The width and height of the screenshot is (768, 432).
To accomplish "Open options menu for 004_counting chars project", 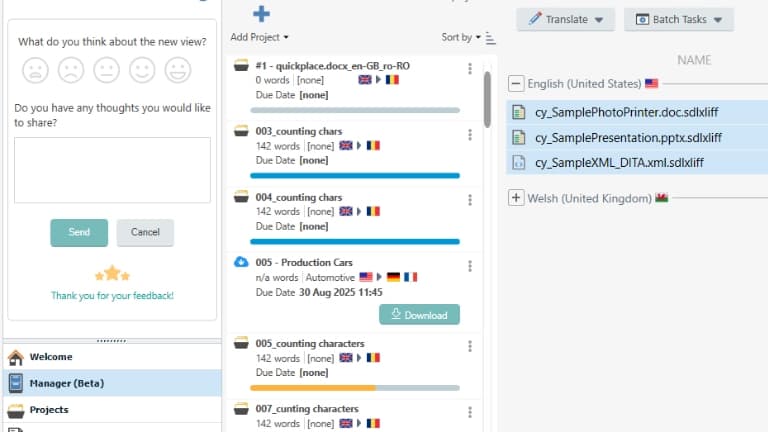I will [470, 200].
